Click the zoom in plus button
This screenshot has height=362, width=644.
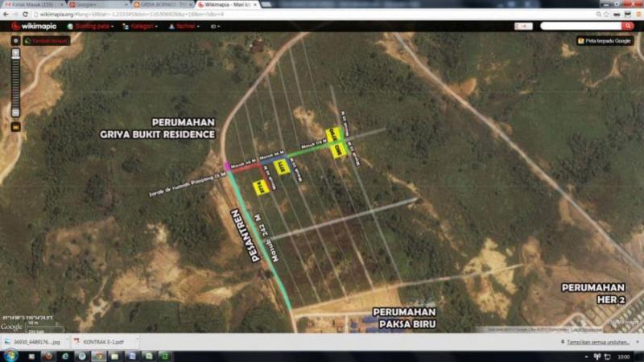tap(15, 51)
